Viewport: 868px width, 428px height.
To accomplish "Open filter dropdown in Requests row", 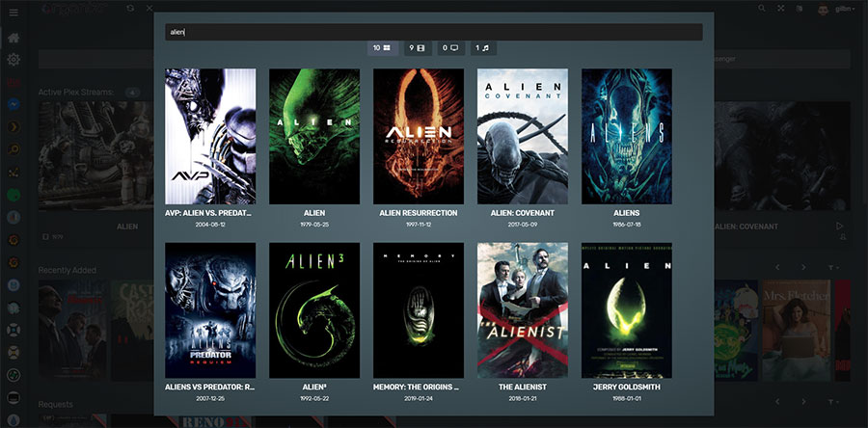I will [832, 401].
